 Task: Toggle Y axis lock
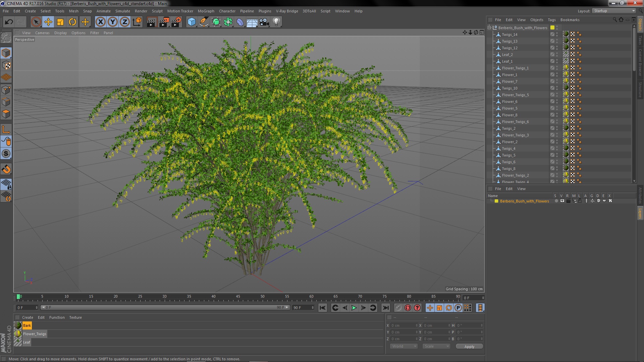113,22
